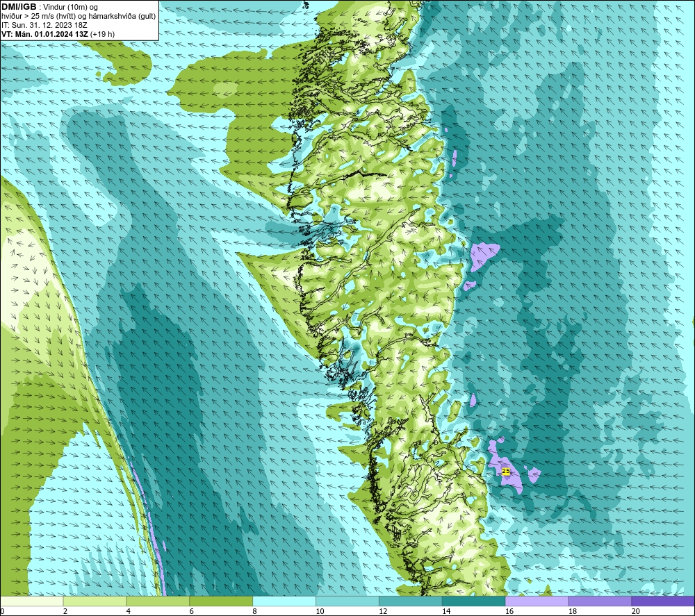Click the scale label 14
Image resolution: width=695 pixels, height=616 pixels.
[x=446, y=611]
